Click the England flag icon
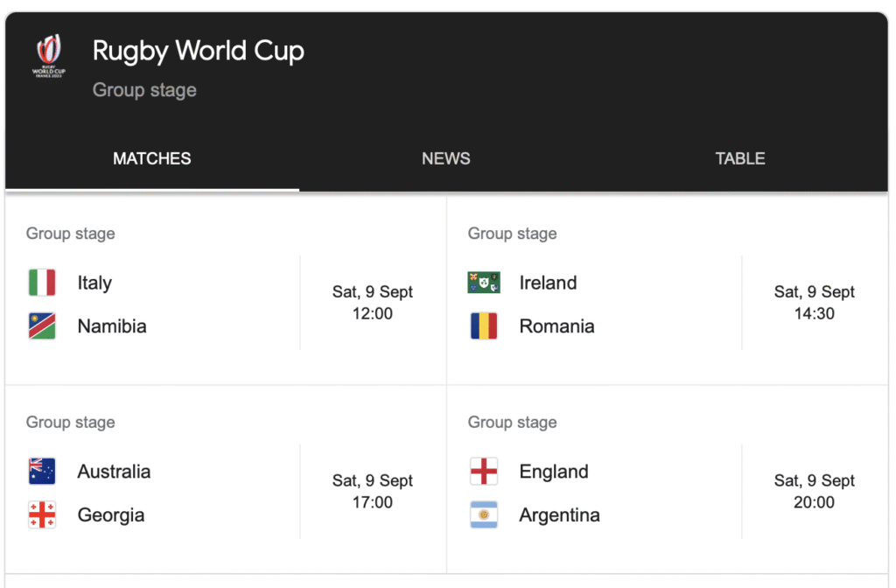This screenshot has width=896, height=588. pyautogui.click(x=484, y=472)
